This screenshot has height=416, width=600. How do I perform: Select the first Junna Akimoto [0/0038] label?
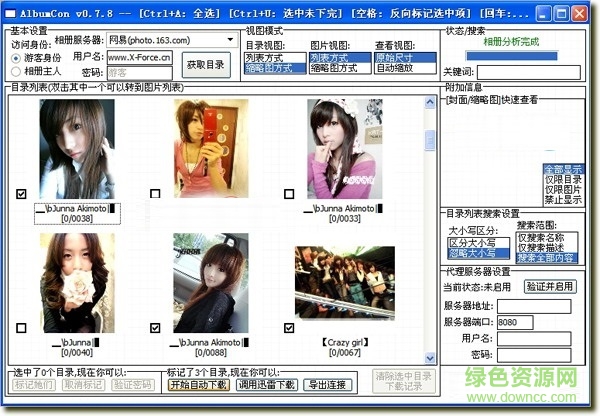(77, 214)
